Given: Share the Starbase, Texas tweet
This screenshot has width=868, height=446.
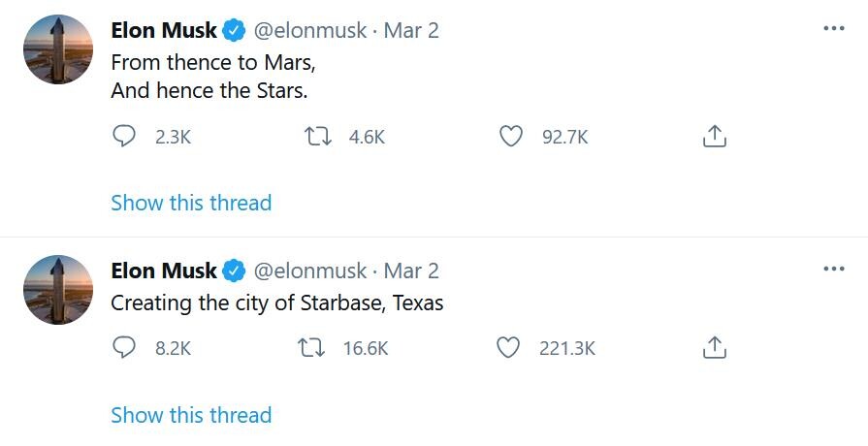Looking at the screenshot, I should 714,348.
